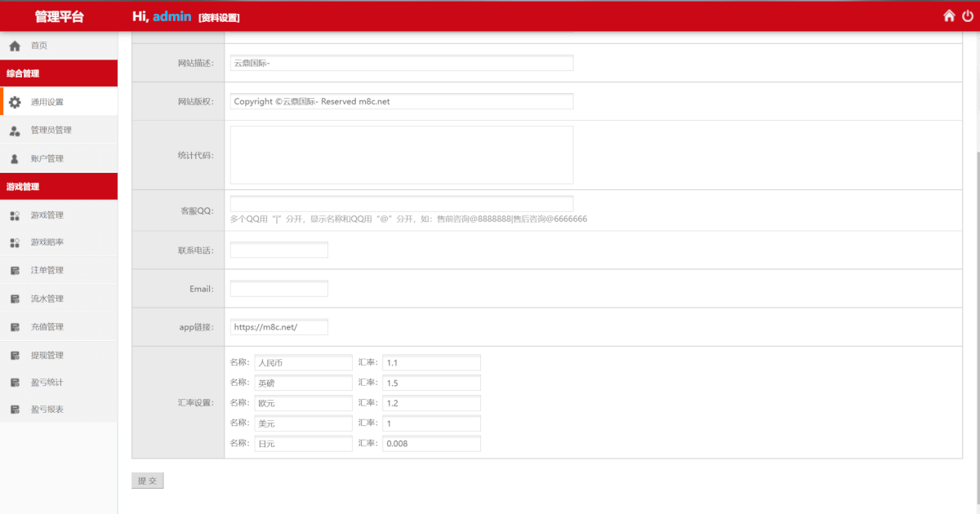Screen dimensions: 980x514
Task: Click the power logout icon
Action: 968,16
